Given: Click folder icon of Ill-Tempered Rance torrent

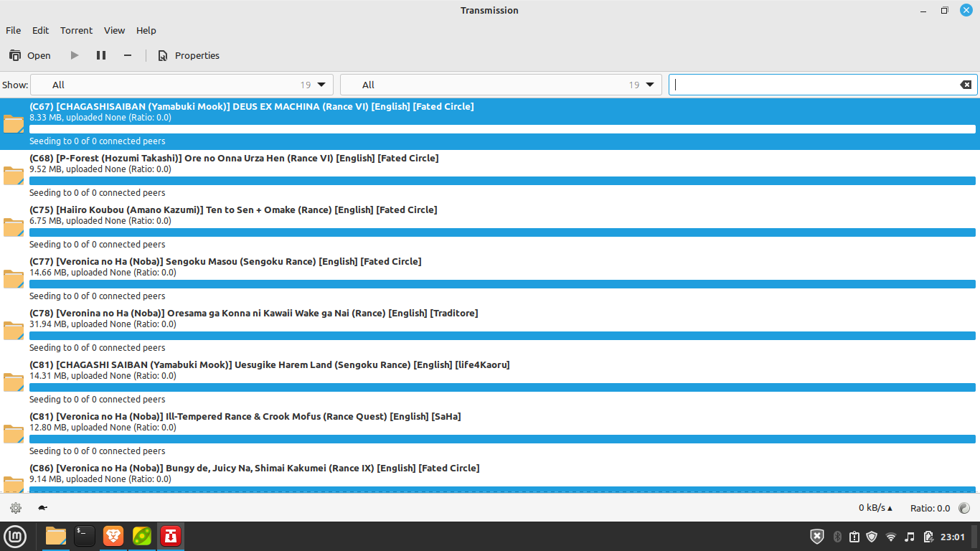Looking at the screenshot, I should coord(14,434).
